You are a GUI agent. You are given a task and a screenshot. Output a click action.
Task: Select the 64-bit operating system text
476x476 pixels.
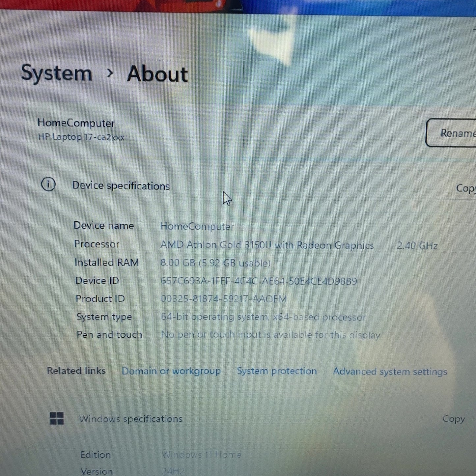(264, 317)
